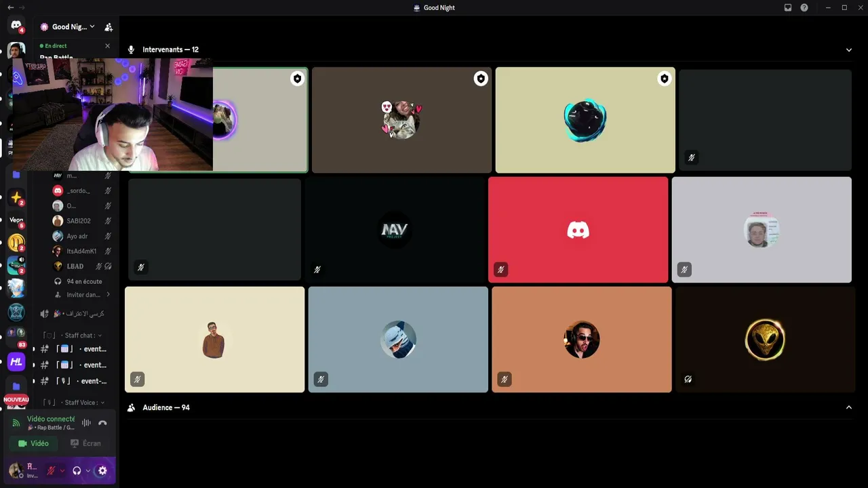The height and width of the screenshot is (488, 868).
Task: Open headphone output options arrow
Action: 88,470
